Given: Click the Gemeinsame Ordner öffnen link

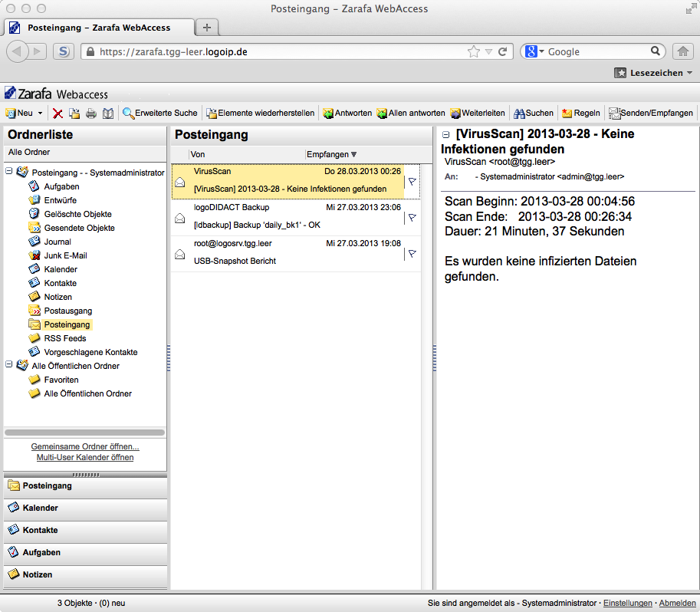Looking at the screenshot, I should coord(85,446).
